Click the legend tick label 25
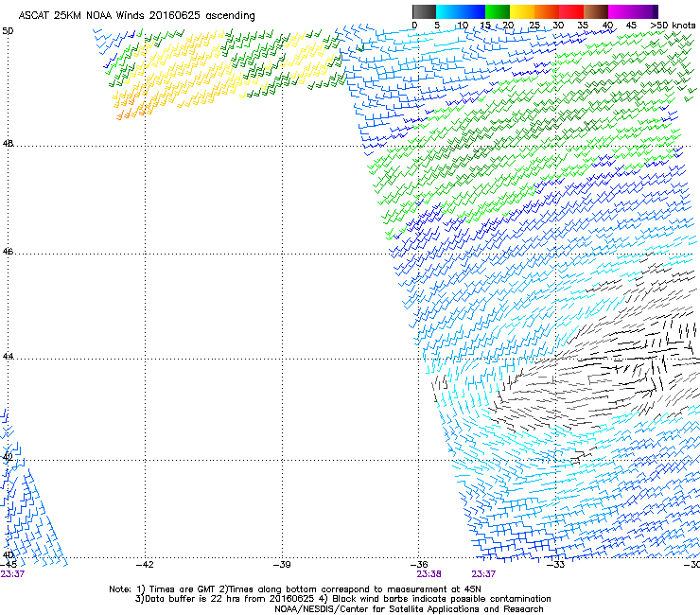Viewport: 700px width, 615px height. (x=534, y=26)
